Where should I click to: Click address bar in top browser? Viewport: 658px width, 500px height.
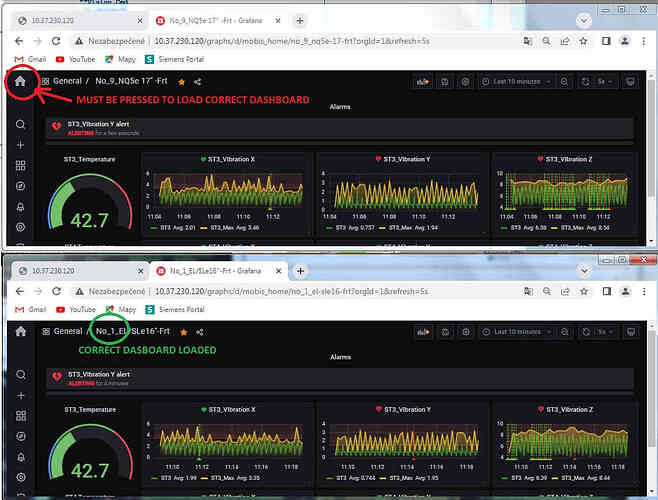tap(294, 41)
